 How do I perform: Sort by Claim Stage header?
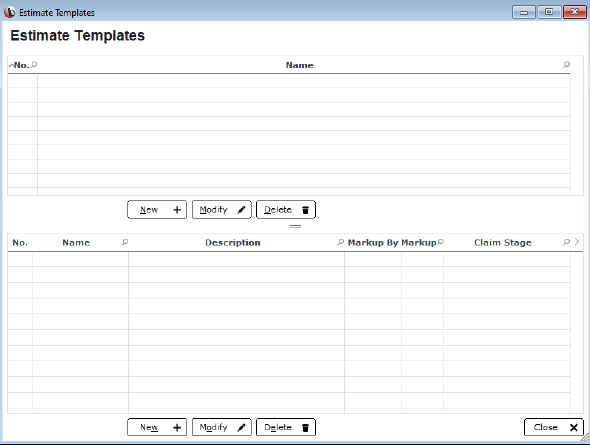point(503,243)
